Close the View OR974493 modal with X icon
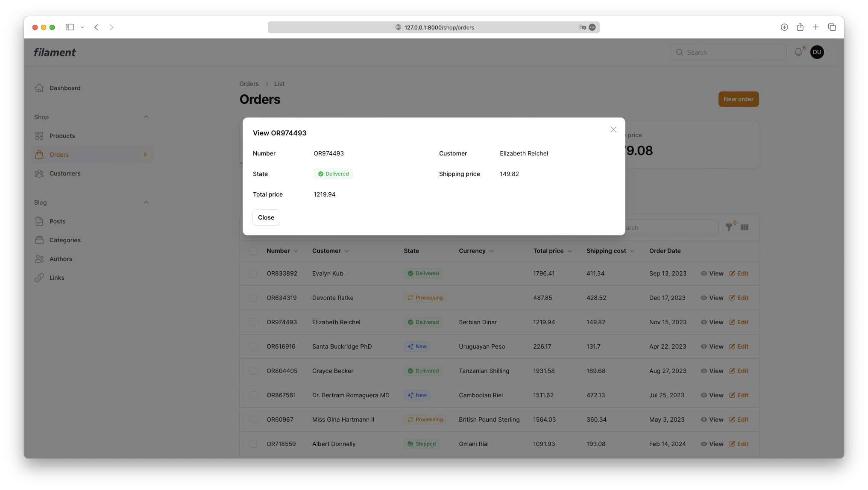 tap(613, 129)
